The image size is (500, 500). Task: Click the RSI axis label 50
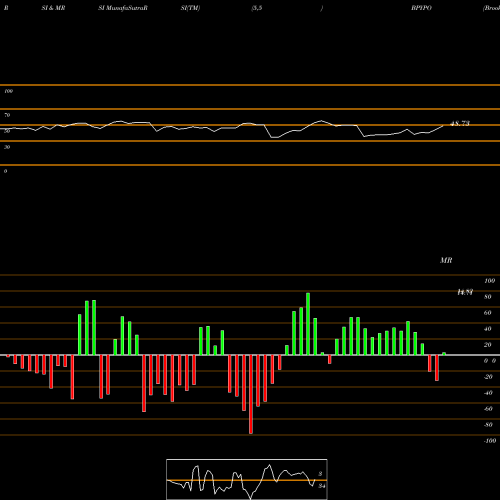pos(7,131)
